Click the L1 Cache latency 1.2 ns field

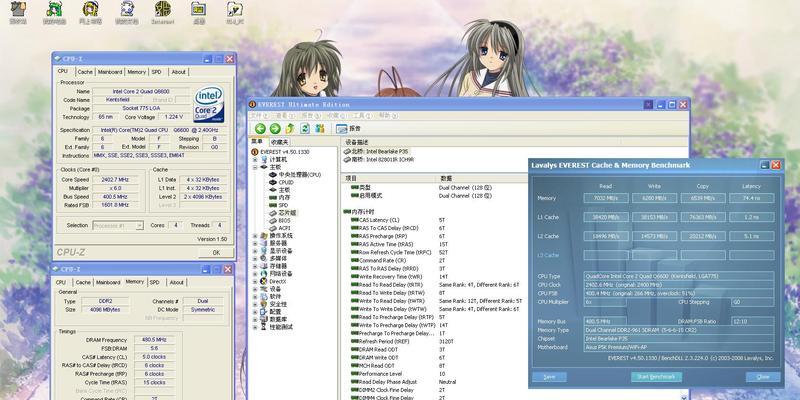pyautogui.click(x=752, y=217)
